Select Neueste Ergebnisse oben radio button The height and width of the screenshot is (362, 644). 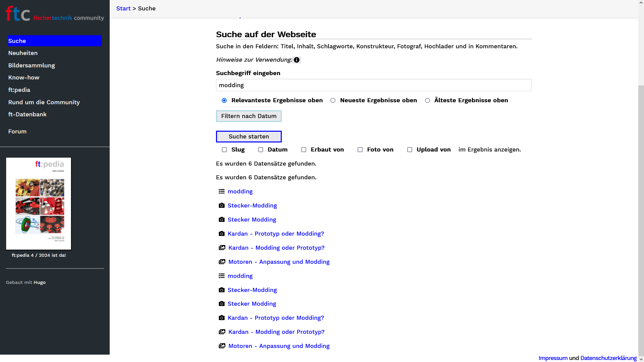coord(333,101)
